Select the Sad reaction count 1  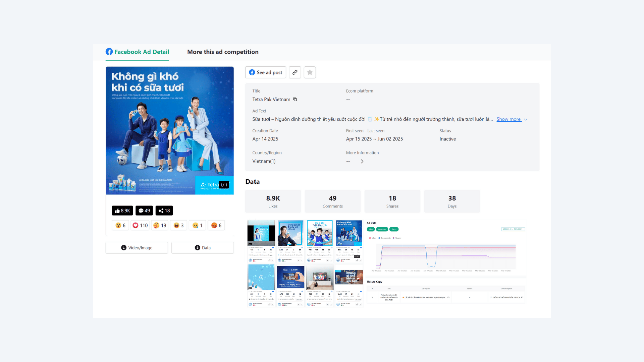pyautogui.click(x=198, y=226)
